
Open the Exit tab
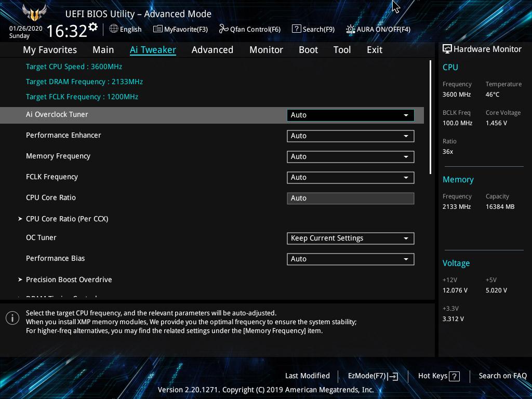375,50
